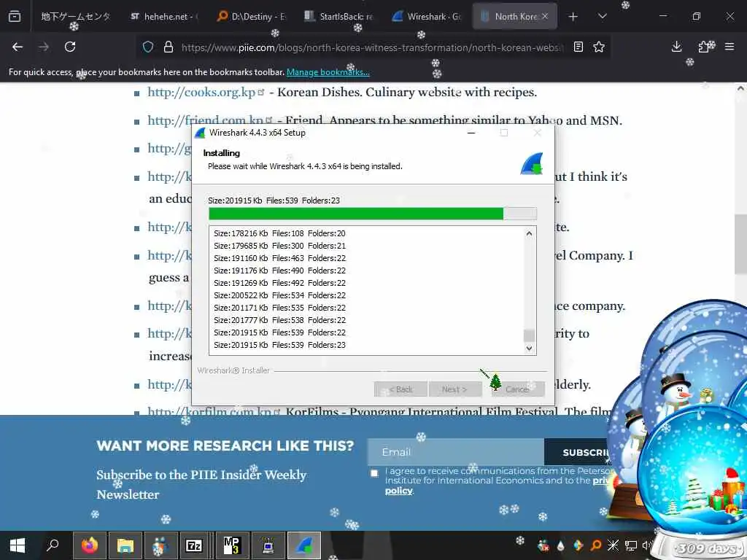Click the SUBSCRIBE newsletter button
The height and width of the screenshot is (560, 747).
click(578, 452)
